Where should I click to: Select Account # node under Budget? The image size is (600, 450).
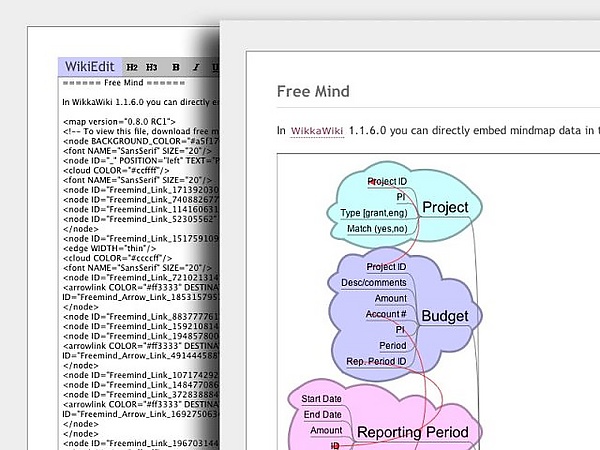[385, 314]
